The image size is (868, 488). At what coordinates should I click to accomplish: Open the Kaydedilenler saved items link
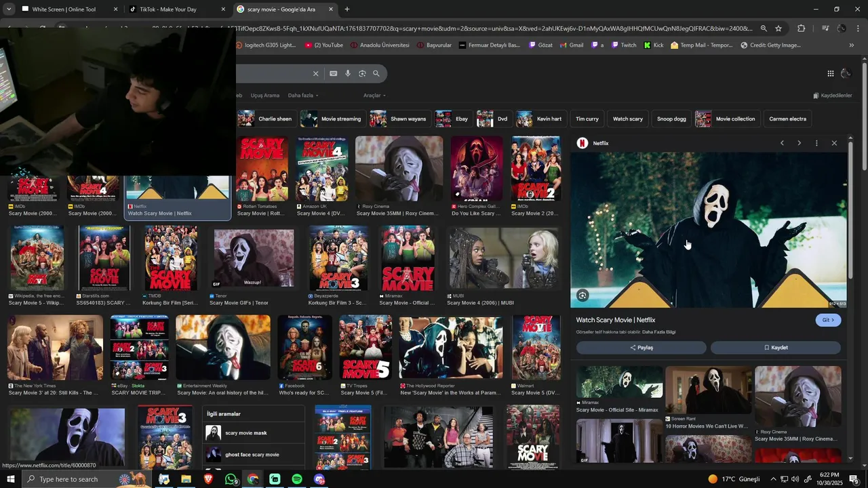pyautogui.click(x=833, y=96)
